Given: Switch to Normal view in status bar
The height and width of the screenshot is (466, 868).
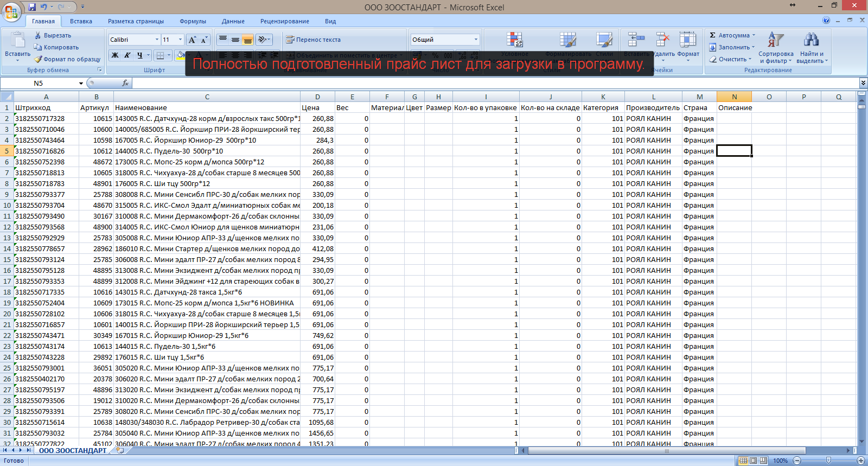Looking at the screenshot, I should (x=743, y=461).
